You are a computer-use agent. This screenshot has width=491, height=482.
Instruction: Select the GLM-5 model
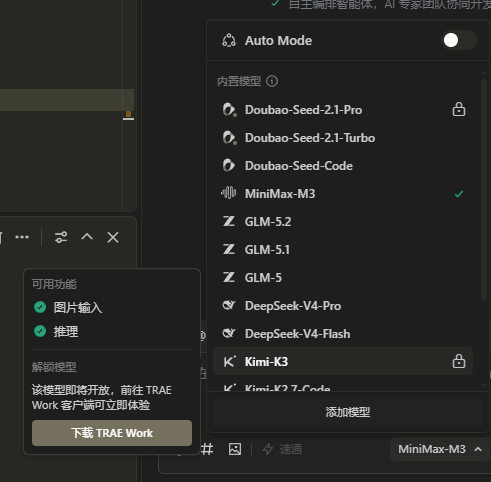(343, 278)
